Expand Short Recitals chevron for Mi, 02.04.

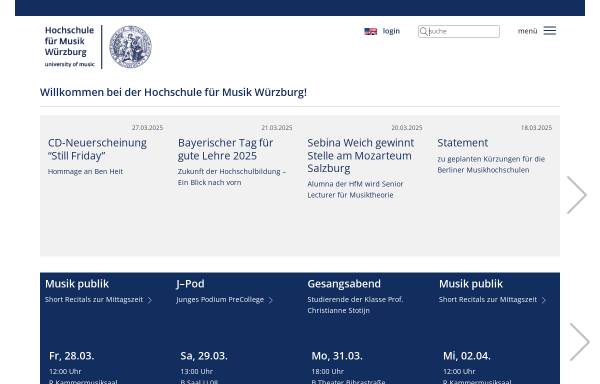(544, 300)
